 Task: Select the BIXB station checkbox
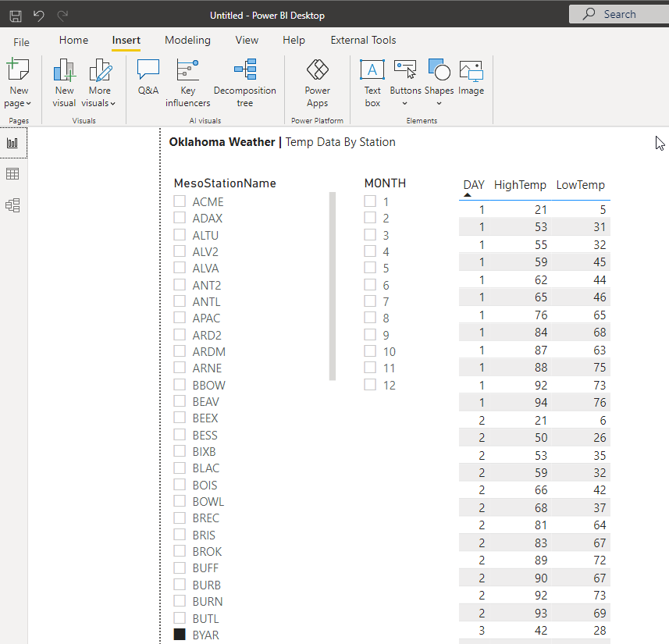coord(180,451)
